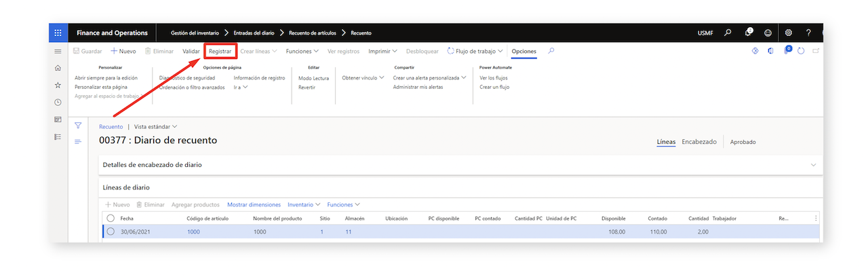Open item code 1000 link
This screenshot has width=868, height=279.
tap(193, 231)
